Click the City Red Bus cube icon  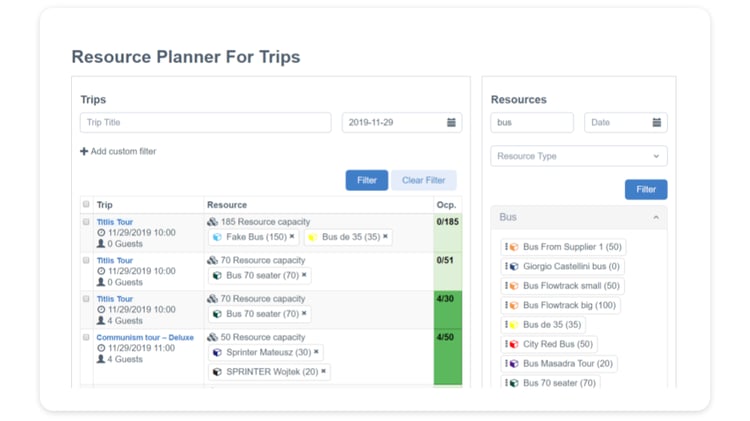click(x=514, y=344)
